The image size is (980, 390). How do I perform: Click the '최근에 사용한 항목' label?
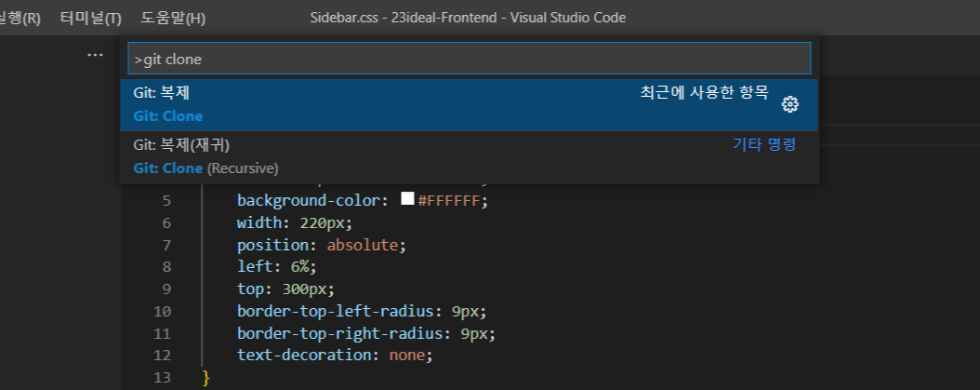pyautogui.click(x=705, y=93)
